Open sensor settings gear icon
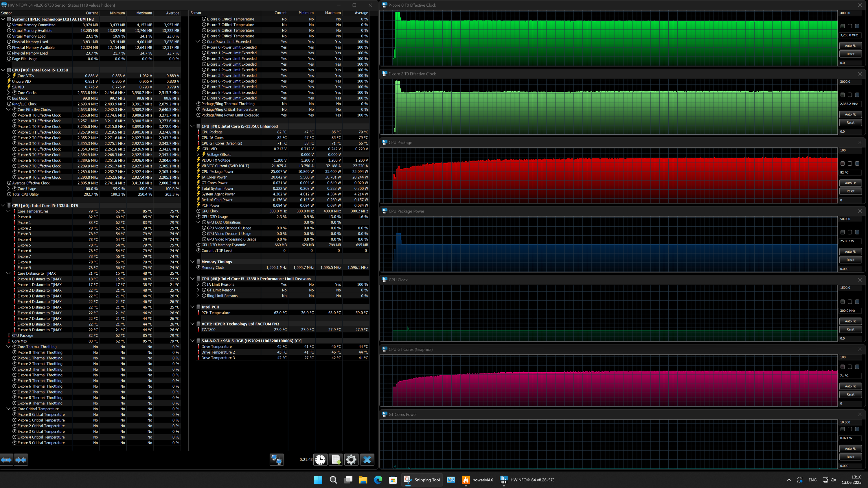 tap(351, 460)
